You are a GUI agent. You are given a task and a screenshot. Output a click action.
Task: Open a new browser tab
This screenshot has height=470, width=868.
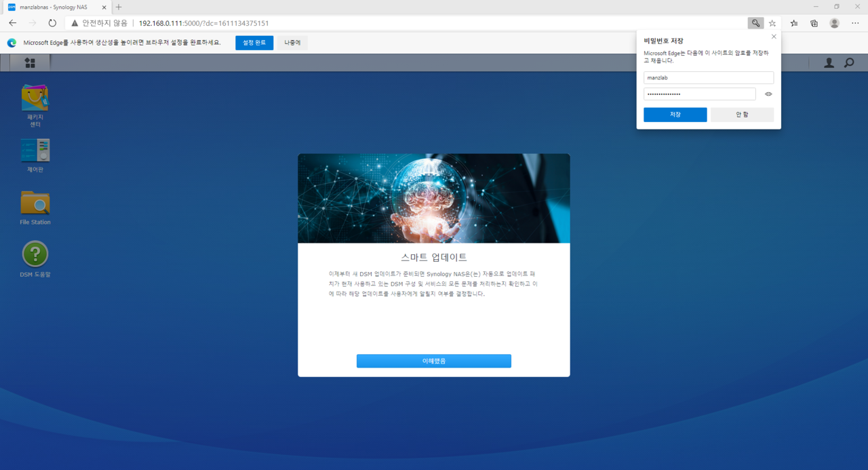pos(119,7)
